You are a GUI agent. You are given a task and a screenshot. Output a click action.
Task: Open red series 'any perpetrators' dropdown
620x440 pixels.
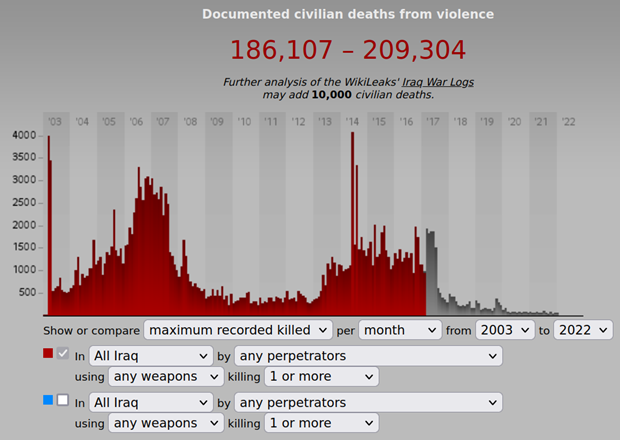[368, 355]
